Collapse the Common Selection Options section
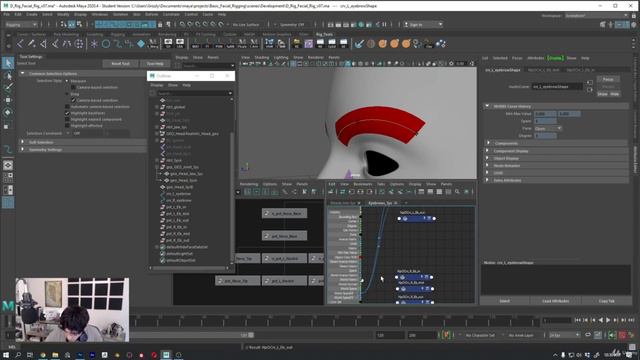This screenshot has width=640, height=360. coord(23,73)
